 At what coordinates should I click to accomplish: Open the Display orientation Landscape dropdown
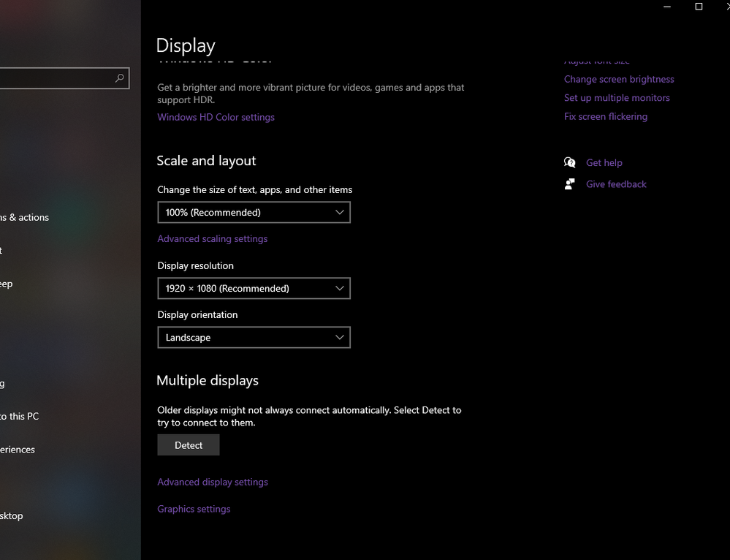(x=254, y=337)
